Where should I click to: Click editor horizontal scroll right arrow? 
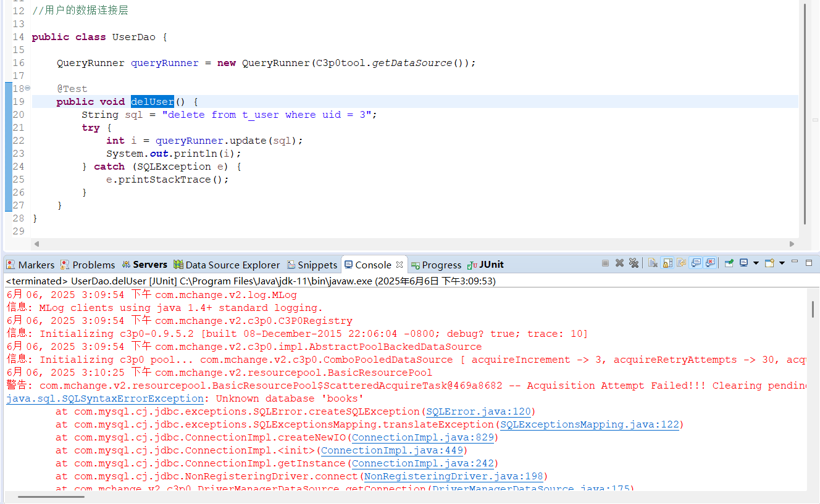[x=792, y=244]
